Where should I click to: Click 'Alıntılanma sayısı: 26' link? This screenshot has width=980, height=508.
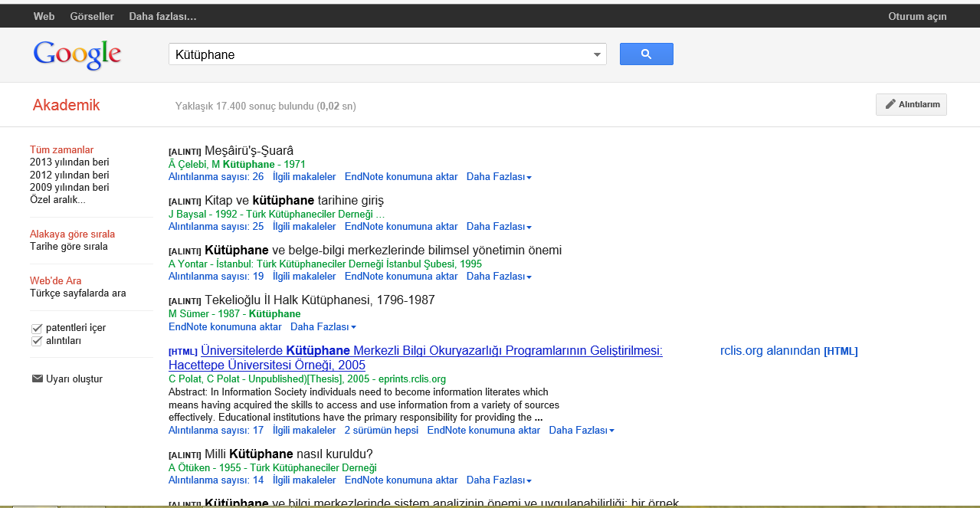pyautogui.click(x=216, y=177)
